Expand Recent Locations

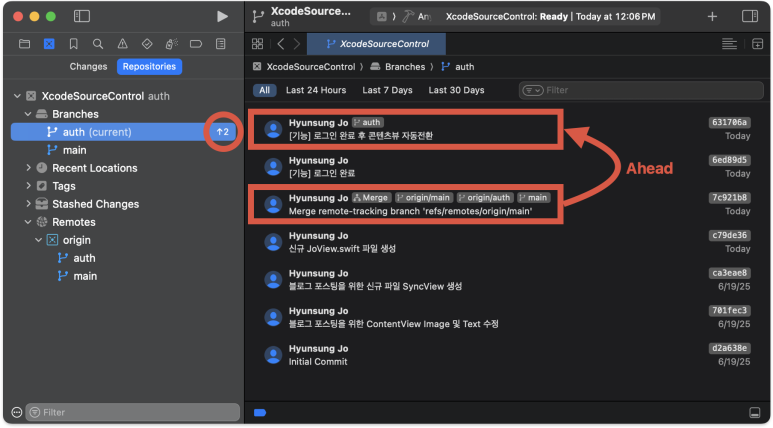tap(28, 168)
